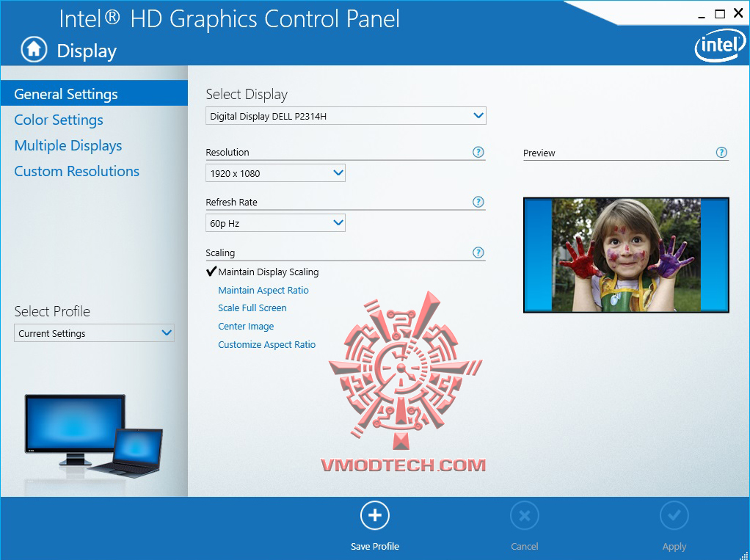The image size is (750, 560).
Task: Go to Custom Resolutions
Action: pyautogui.click(x=76, y=171)
